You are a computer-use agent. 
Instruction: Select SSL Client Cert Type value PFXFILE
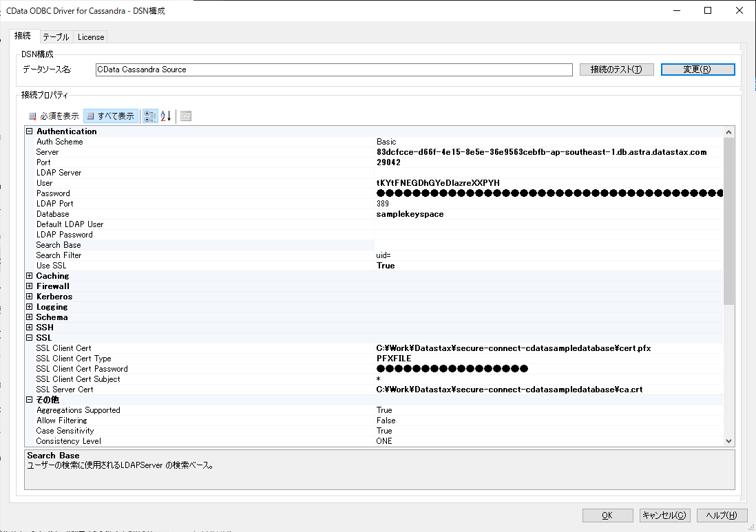394,359
